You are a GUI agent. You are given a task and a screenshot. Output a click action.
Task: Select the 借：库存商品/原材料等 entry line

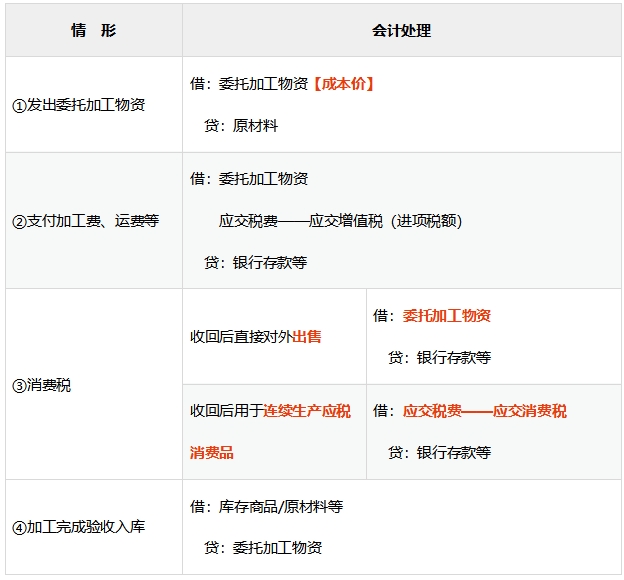[x=266, y=506]
